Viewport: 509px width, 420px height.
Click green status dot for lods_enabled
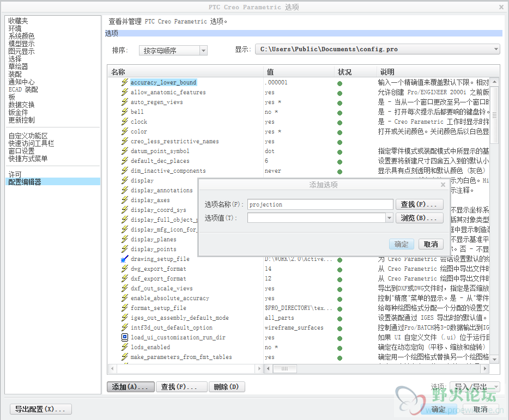[x=340, y=348]
